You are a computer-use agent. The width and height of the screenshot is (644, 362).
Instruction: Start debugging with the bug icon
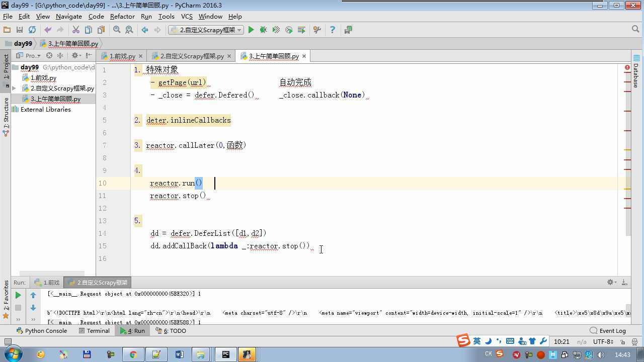click(263, 30)
